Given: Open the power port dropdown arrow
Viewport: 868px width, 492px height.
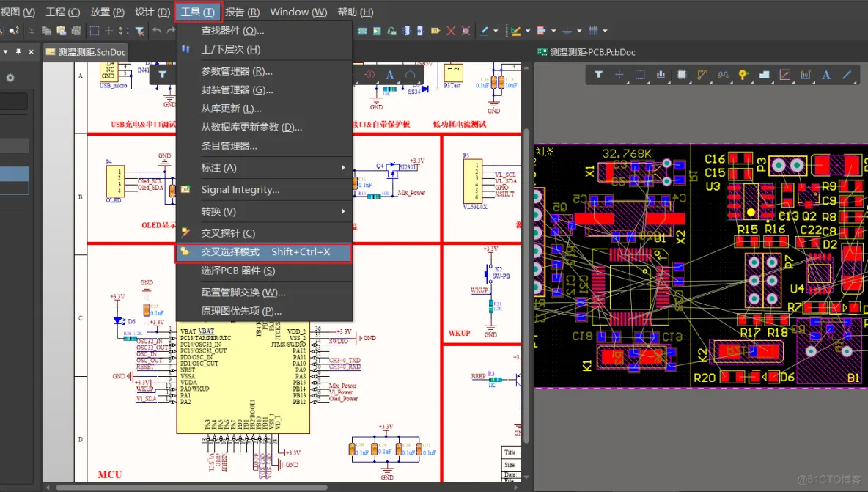Looking at the screenshot, I should [x=579, y=31].
